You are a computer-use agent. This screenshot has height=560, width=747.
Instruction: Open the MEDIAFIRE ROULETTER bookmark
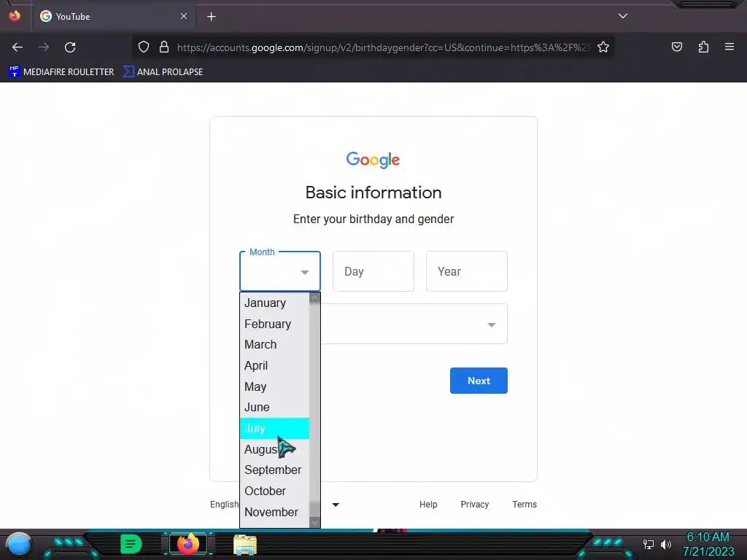61,72
